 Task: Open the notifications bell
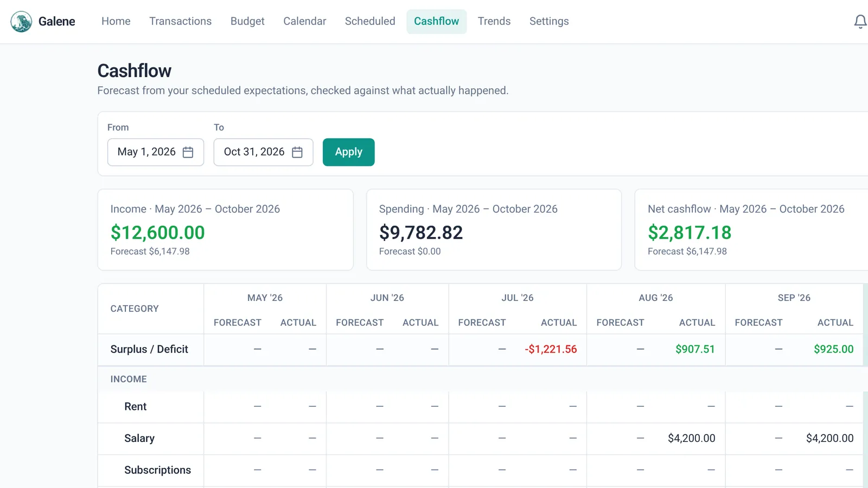(x=860, y=22)
